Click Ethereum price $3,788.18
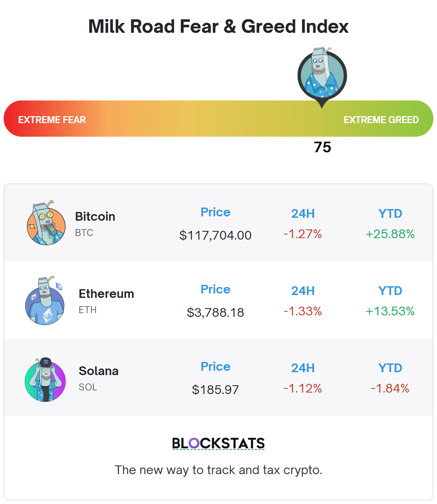 [x=215, y=312]
